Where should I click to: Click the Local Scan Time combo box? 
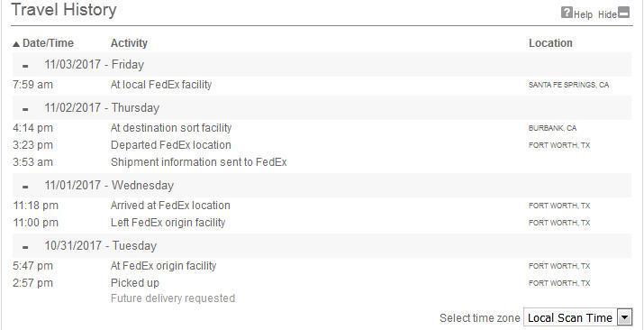coord(577,318)
